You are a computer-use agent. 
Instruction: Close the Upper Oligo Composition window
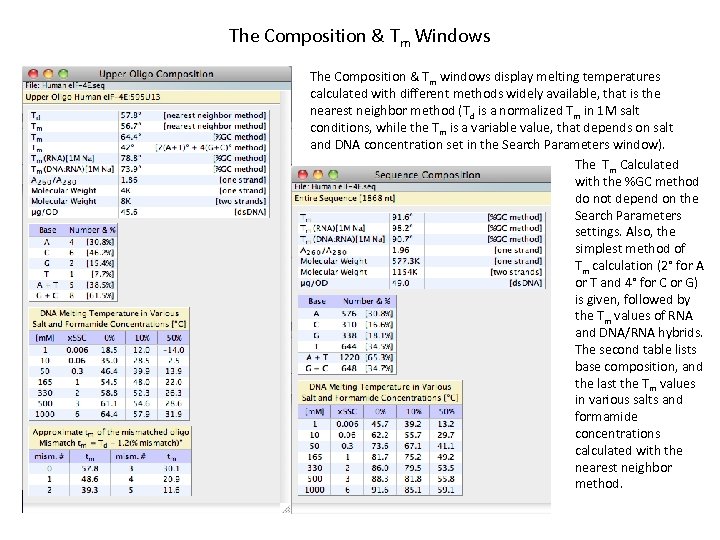pyautogui.click(x=33, y=73)
